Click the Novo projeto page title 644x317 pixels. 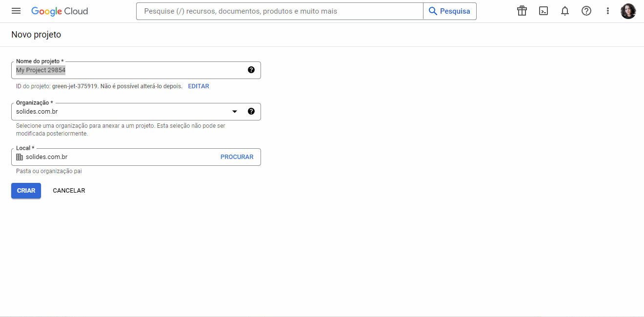tap(36, 35)
